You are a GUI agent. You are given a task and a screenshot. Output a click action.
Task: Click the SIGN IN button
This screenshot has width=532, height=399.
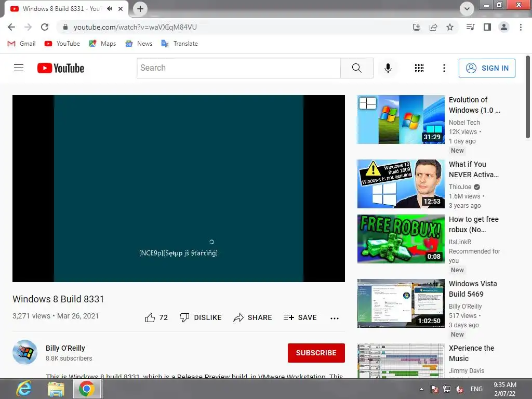pos(487,68)
